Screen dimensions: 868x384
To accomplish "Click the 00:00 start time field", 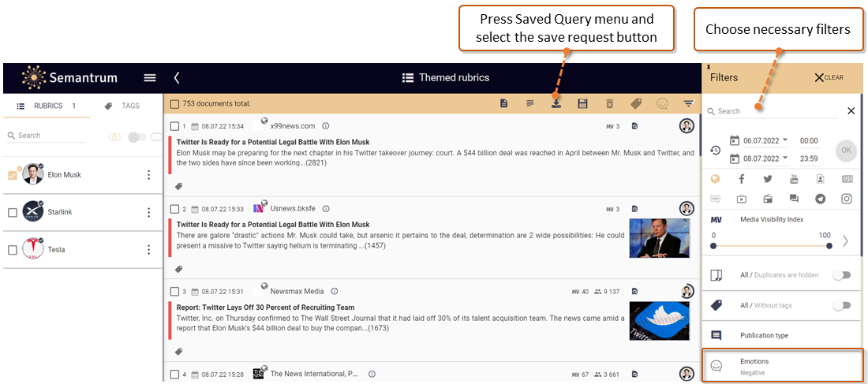I will coord(810,140).
